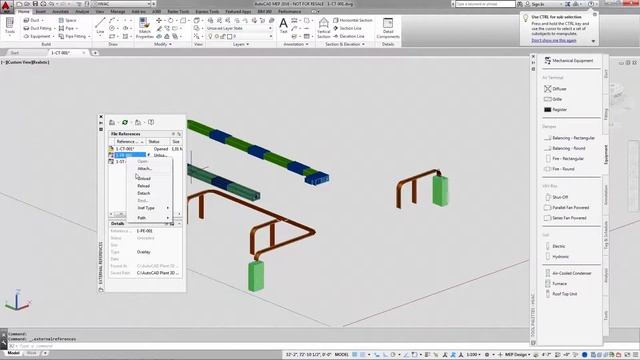Select the Line drawing tool
640x360 pixels.
coord(100,25)
